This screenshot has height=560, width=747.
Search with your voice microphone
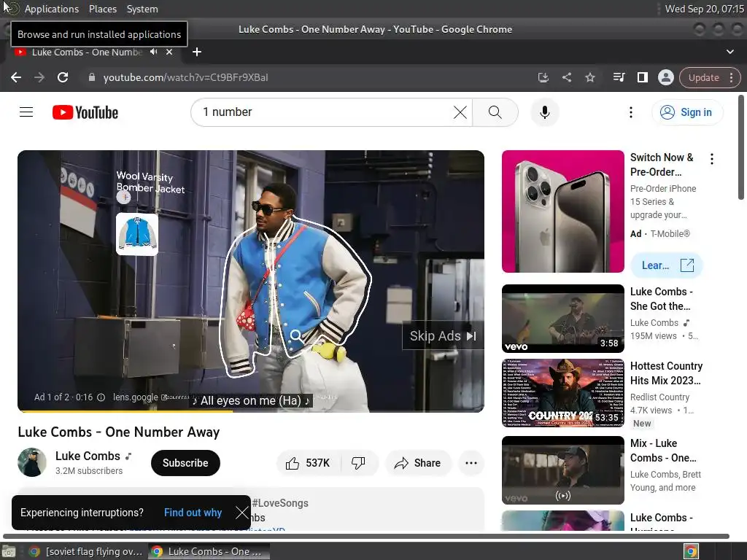coord(544,112)
